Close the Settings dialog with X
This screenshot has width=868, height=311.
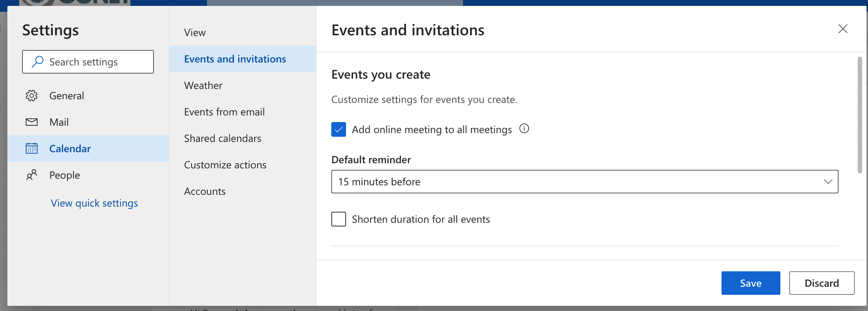843,29
